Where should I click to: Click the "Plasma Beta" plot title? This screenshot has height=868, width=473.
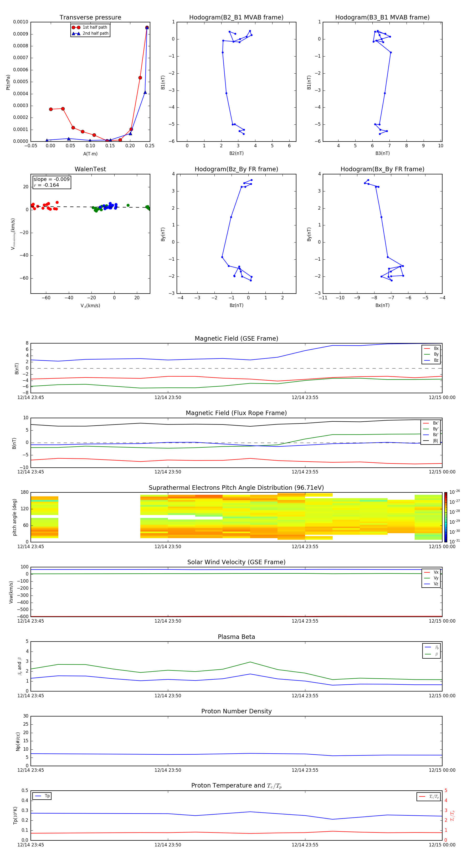[x=236, y=637]
